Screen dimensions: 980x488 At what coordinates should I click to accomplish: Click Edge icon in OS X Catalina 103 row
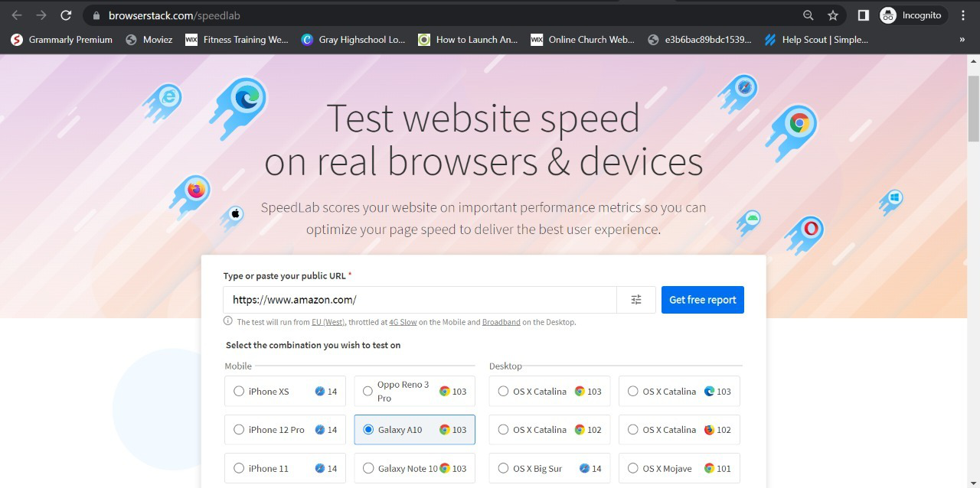pyautogui.click(x=709, y=391)
